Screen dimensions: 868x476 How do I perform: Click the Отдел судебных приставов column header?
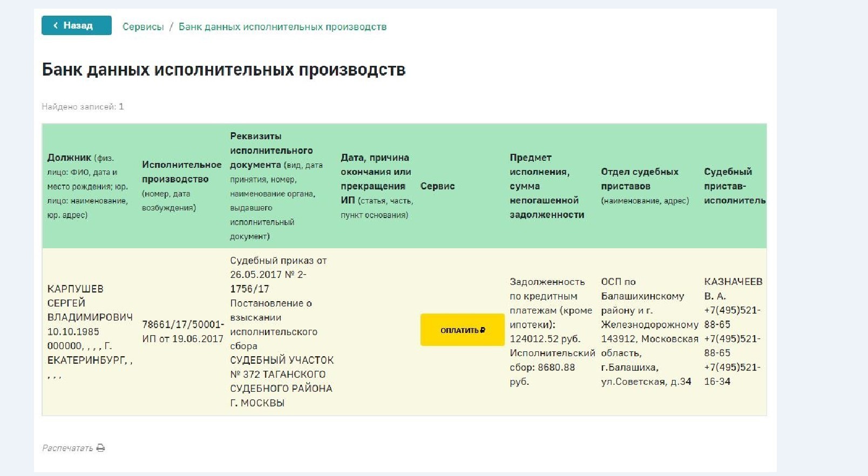[x=640, y=179]
